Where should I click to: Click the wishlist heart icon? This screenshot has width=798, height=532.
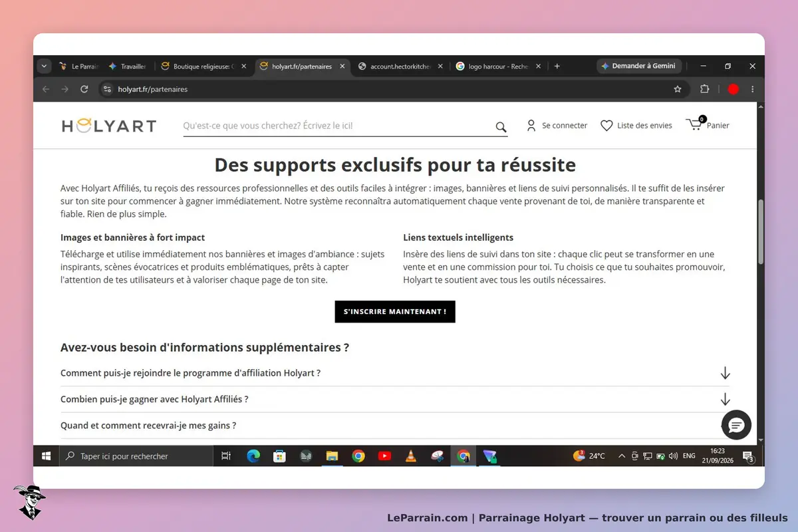pyautogui.click(x=606, y=125)
